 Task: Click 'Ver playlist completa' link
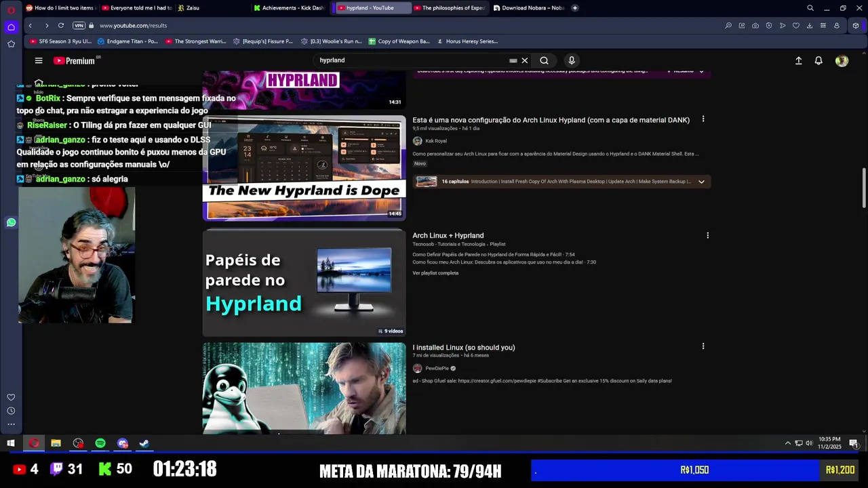[x=435, y=273]
